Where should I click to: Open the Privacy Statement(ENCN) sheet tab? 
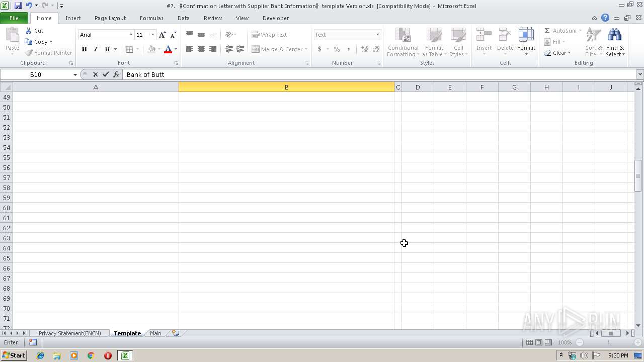pos(69,333)
